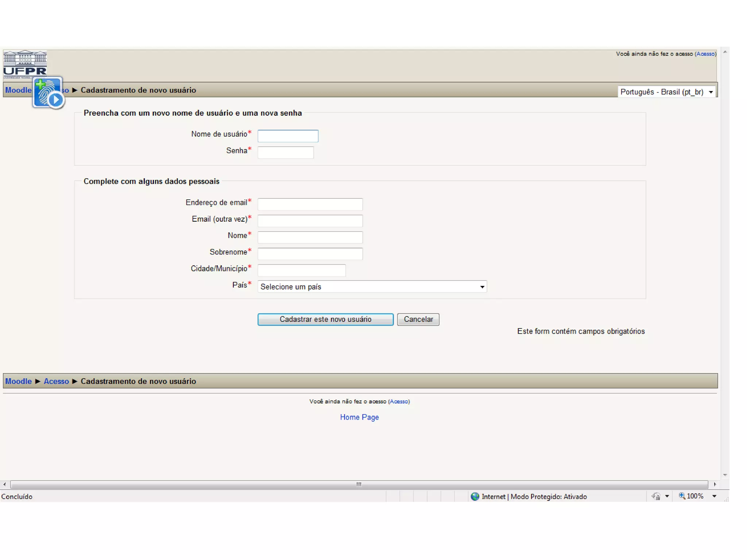Viewport: 747px width, 560px height.
Task: Click the Nome de usuário field
Action: (288, 136)
